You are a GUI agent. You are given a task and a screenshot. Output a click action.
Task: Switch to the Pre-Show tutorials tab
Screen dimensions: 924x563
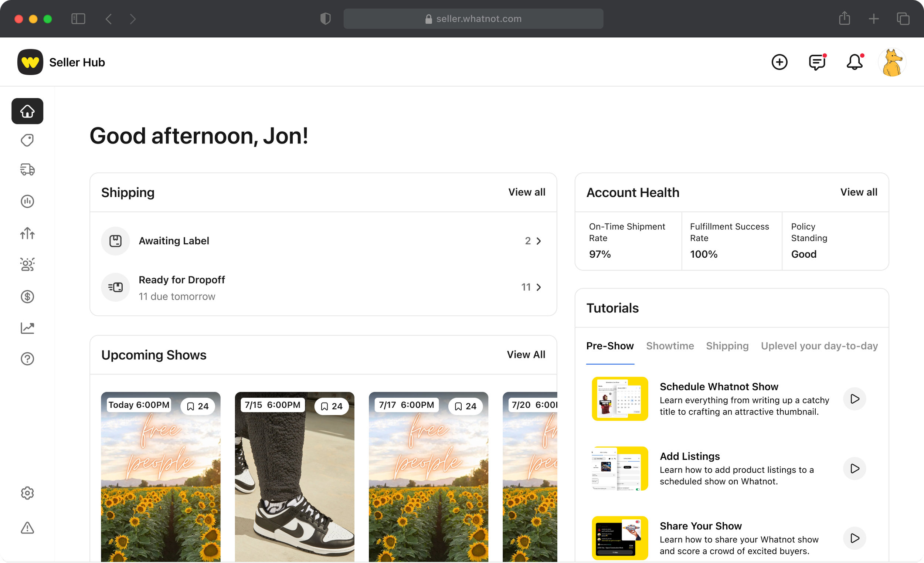click(x=610, y=346)
